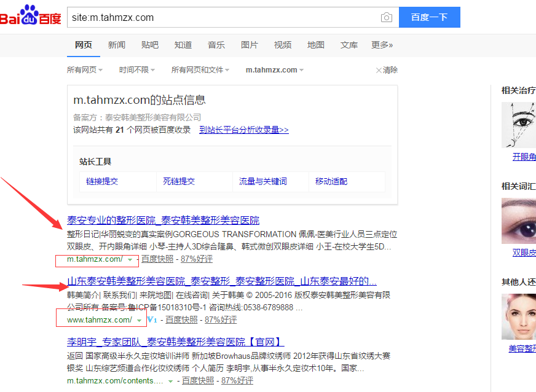The height and width of the screenshot is (392, 536).
Task: Open the 开眼角 eye diagram thumbnail
Action: coord(518,126)
